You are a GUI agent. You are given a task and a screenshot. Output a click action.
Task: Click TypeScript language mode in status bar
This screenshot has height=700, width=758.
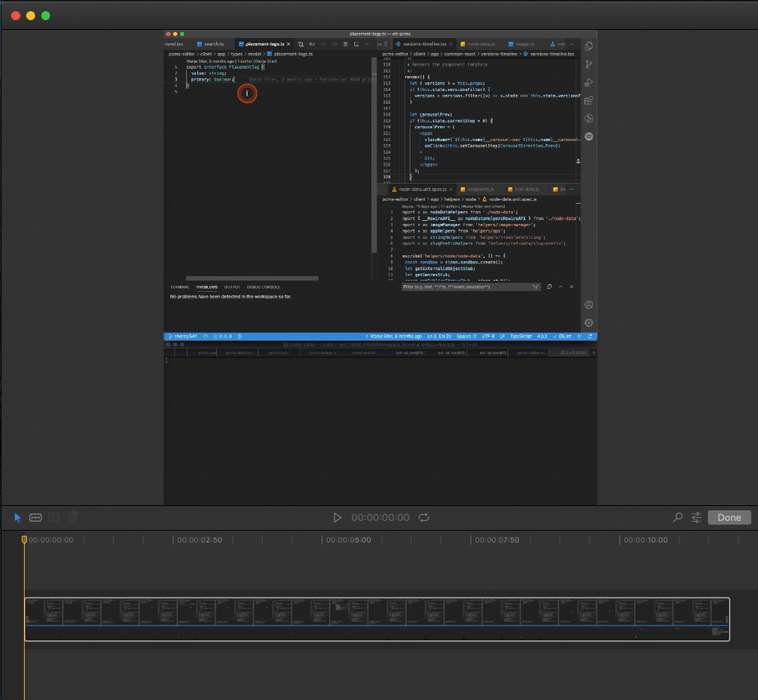pos(521,337)
